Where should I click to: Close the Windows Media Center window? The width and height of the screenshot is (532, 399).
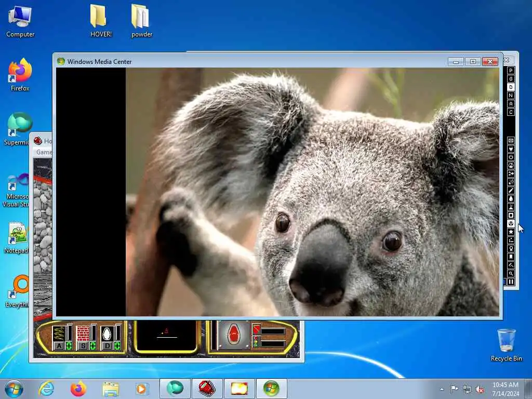(490, 61)
